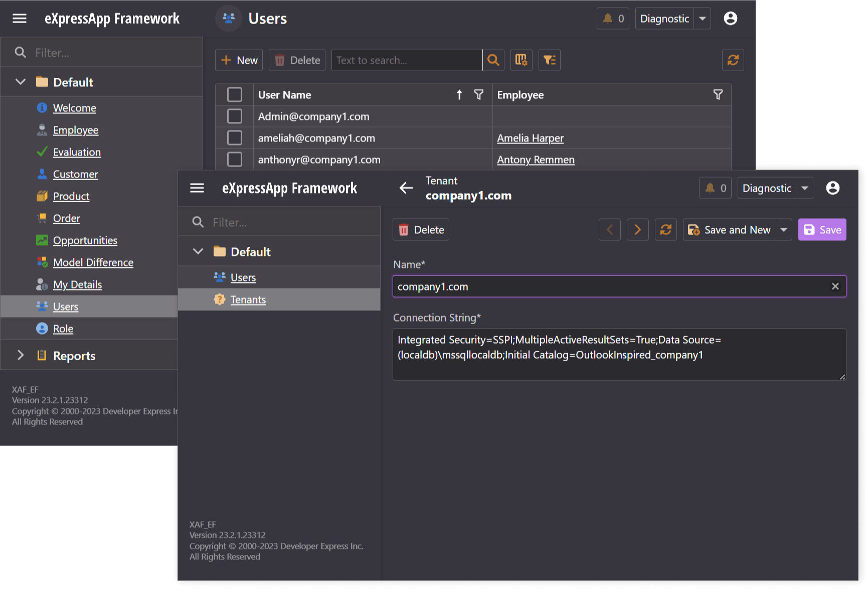Open the column chooser icon on Users toolbar

[522, 60]
